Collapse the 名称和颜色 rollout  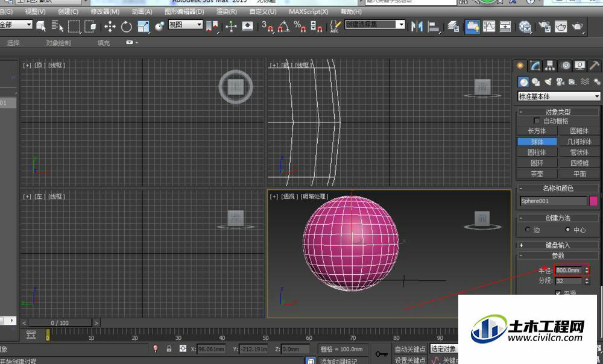pos(558,188)
